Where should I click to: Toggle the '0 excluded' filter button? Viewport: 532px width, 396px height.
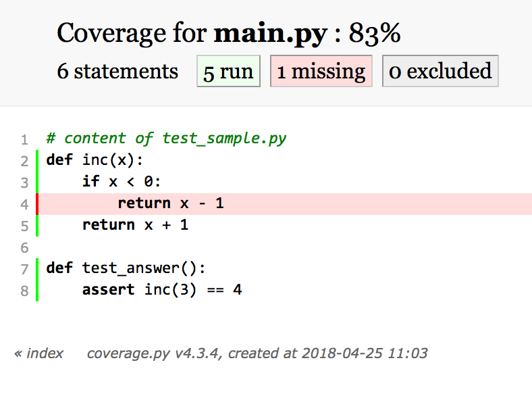(x=440, y=72)
